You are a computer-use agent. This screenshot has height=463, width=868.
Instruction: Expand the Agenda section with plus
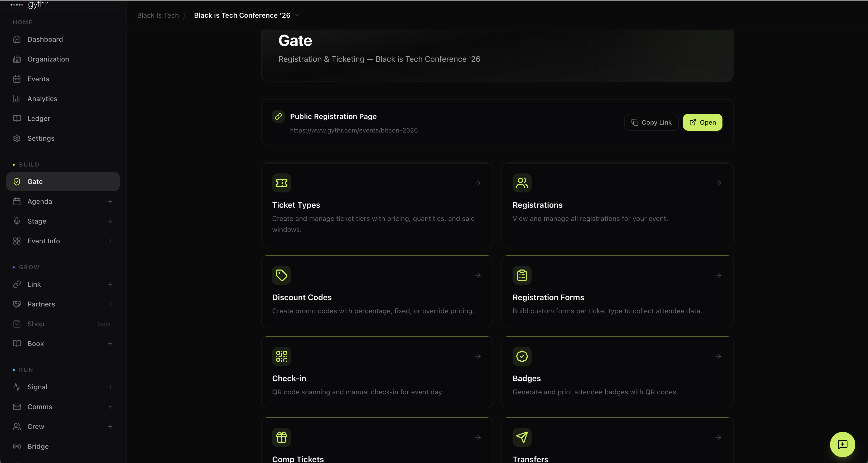point(110,201)
